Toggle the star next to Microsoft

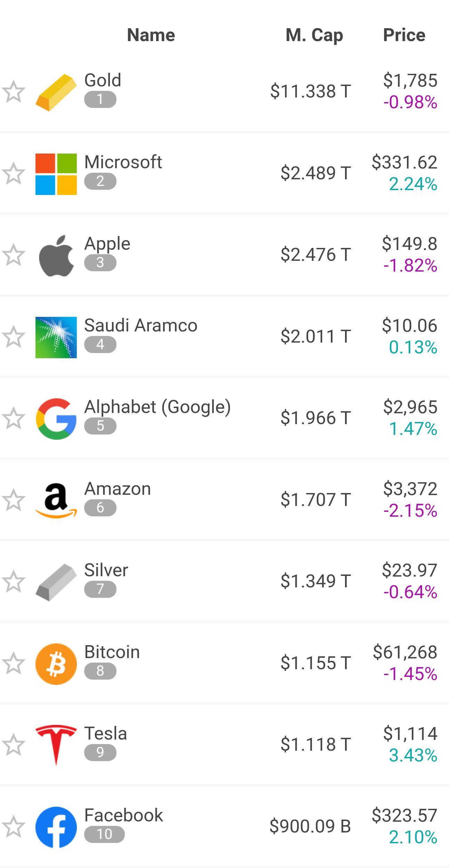coord(14,174)
